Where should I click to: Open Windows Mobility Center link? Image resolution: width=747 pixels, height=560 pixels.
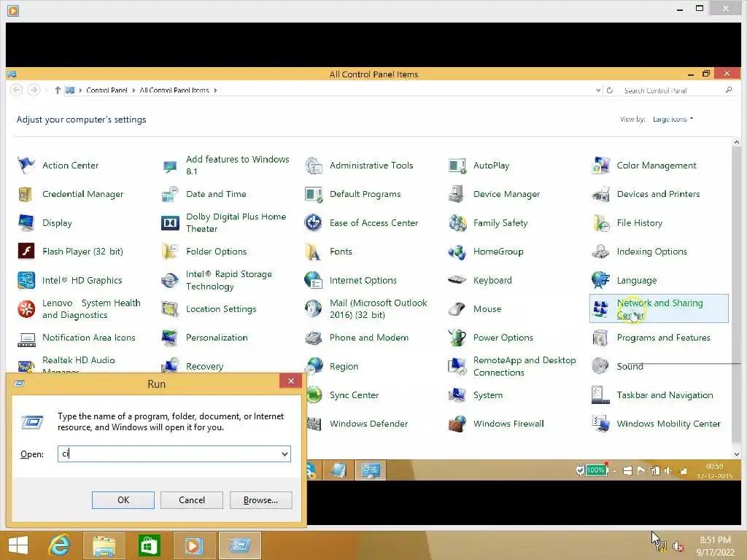(x=668, y=424)
